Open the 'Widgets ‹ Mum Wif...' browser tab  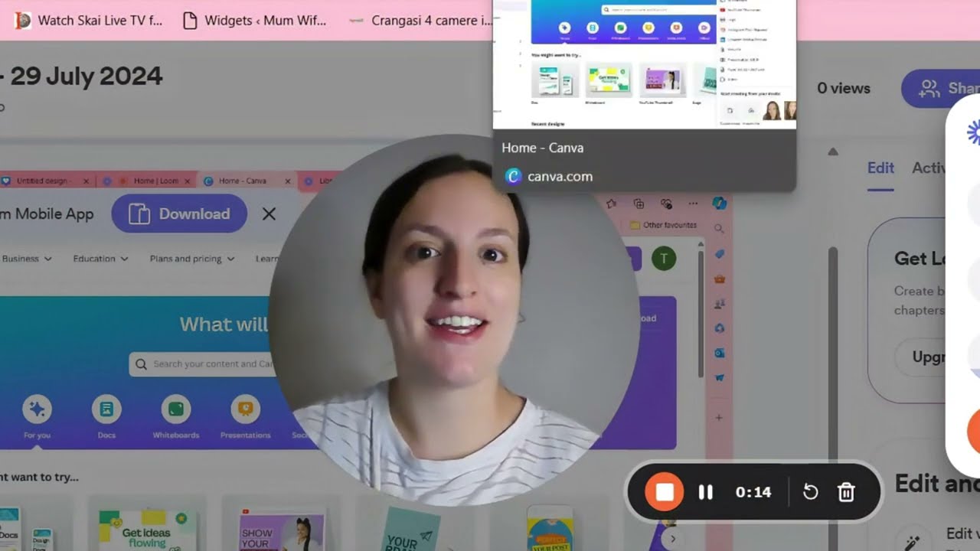tap(256, 21)
